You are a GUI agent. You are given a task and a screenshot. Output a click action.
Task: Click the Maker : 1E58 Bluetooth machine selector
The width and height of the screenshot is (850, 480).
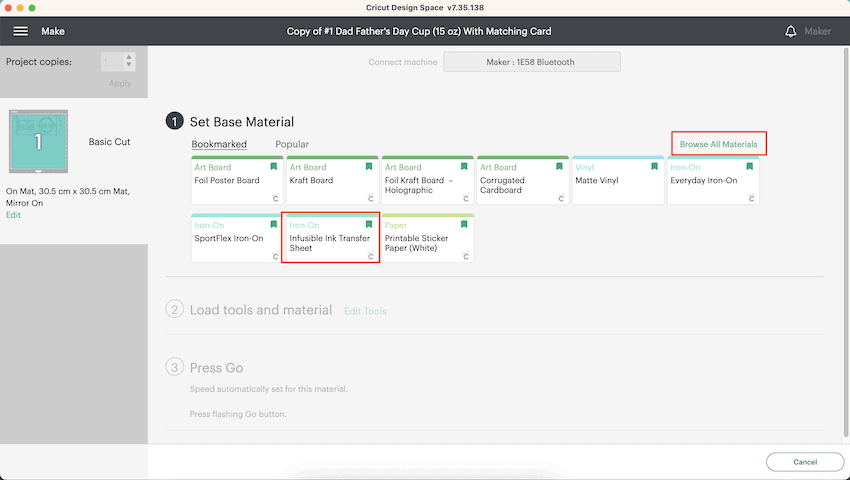pos(532,62)
